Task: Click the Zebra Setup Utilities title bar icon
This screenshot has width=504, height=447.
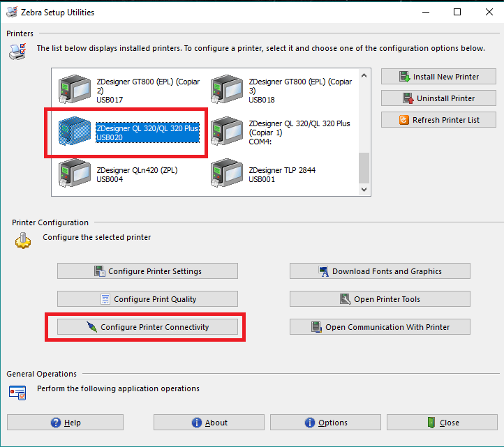Action: [x=12, y=12]
